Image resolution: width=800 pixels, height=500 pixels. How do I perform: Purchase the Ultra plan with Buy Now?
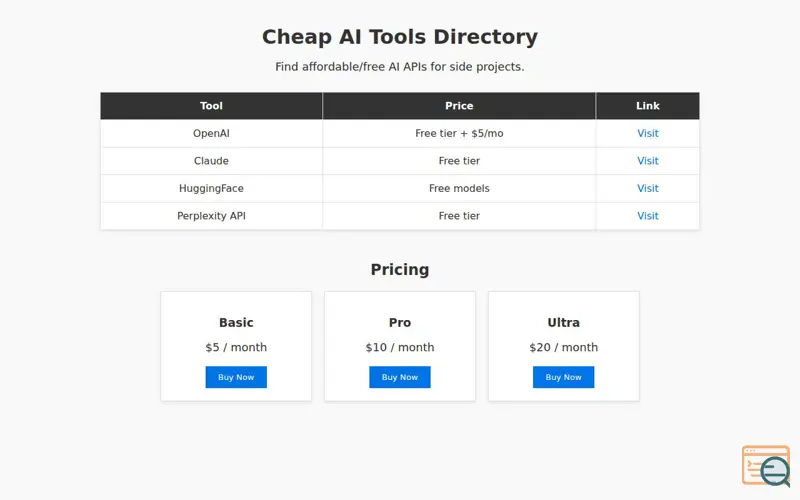click(563, 377)
